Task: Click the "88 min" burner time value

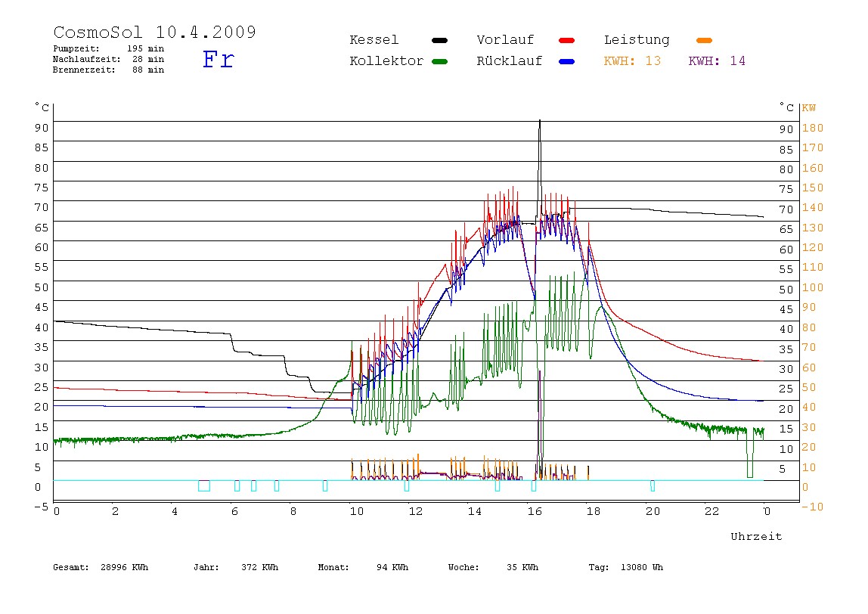Action: coord(147,70)
